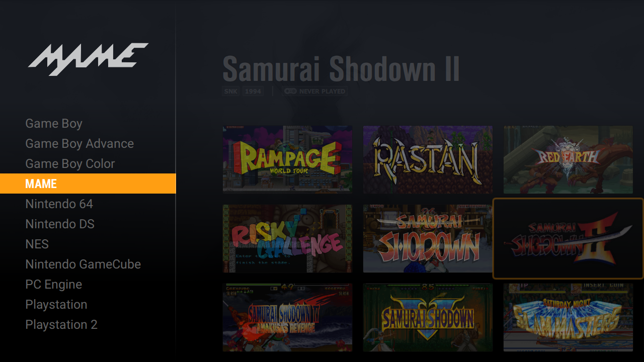Select the Game Boy system

(54, 123)
